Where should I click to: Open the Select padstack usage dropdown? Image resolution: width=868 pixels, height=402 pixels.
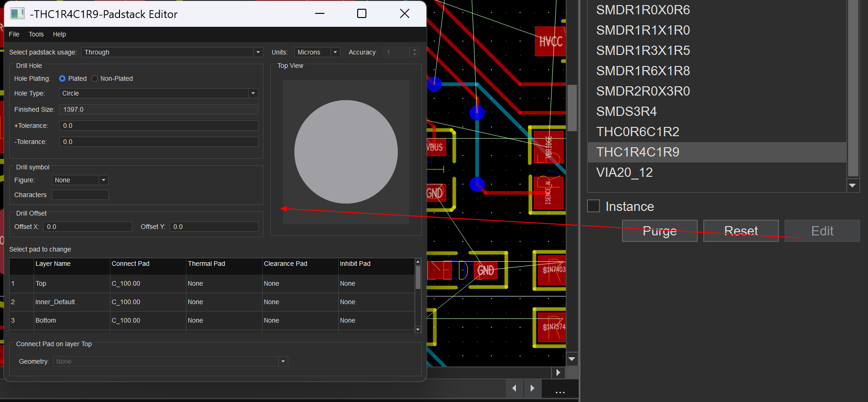tap(172, 52)
